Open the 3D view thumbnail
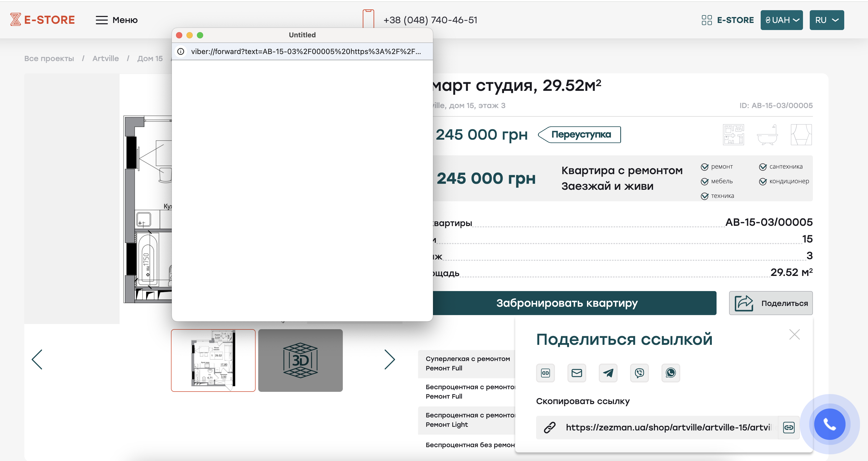The width and height of the screenshot is (868, 461). (x=300, y=360)
